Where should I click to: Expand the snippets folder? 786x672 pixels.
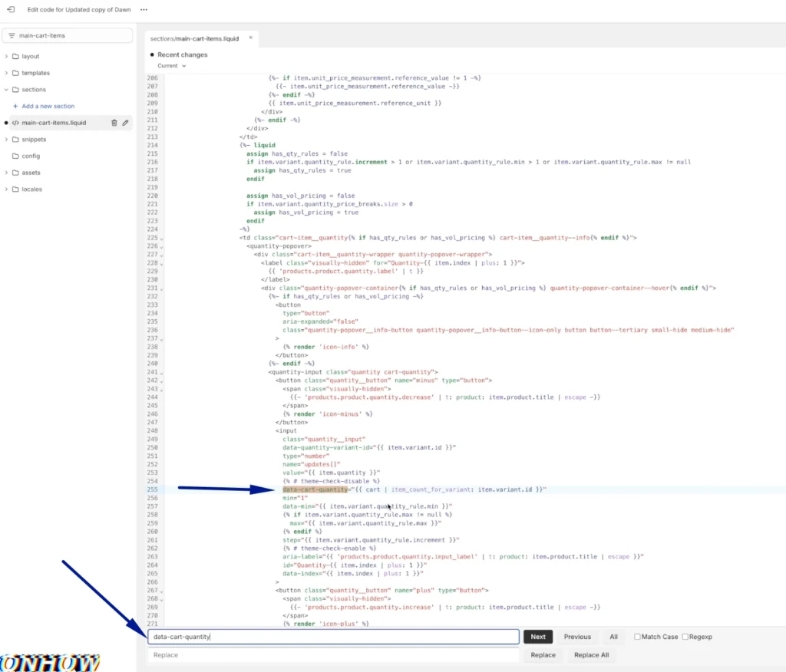pyautogui.click(x=6, y=140)
